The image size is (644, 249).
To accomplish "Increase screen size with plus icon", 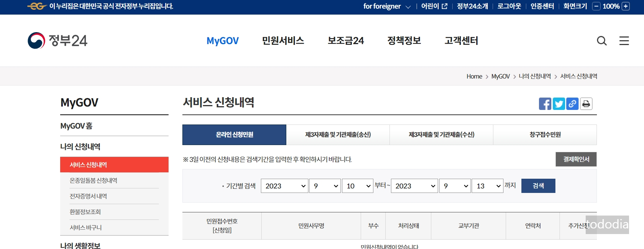I will point(626,6).
